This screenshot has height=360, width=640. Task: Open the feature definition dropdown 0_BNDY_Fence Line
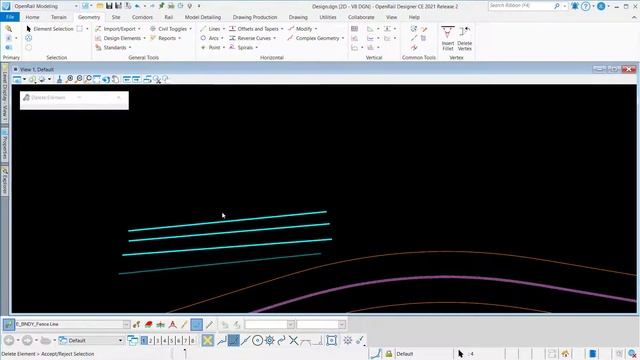[x=126, y=324]
